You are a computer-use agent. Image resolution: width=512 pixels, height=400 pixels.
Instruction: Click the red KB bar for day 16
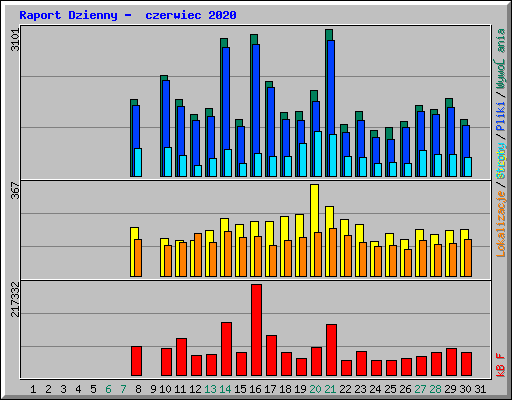click(x=256, y=330)
